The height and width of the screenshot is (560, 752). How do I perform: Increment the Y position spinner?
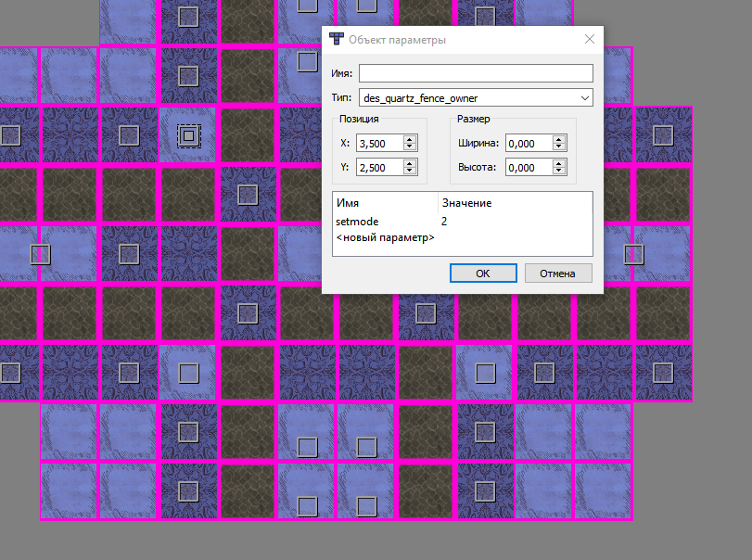tap(410, 163)
